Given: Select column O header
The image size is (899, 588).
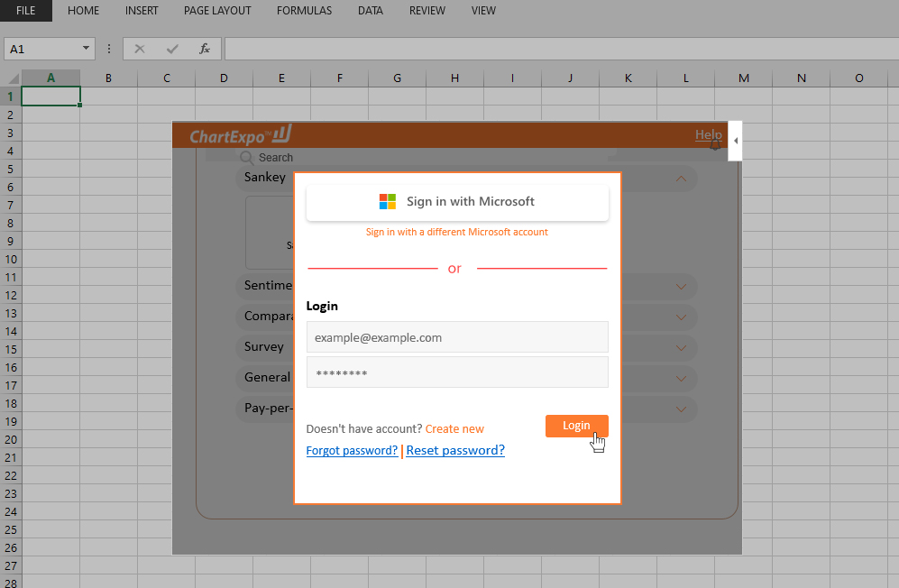Looking at the screenshot, I should [858, 78].
